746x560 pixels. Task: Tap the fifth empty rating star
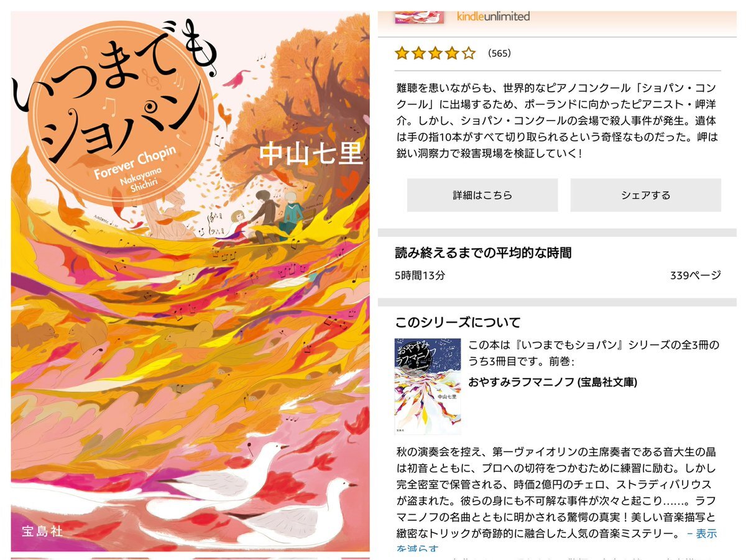coord(469,53)
